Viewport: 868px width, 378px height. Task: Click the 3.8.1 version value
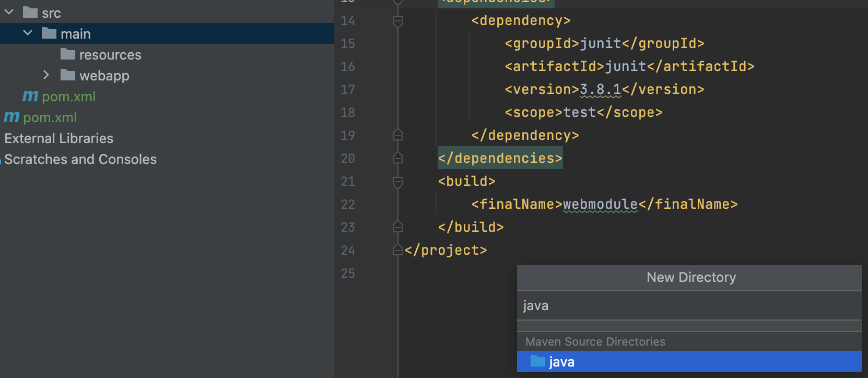point(601,89)
